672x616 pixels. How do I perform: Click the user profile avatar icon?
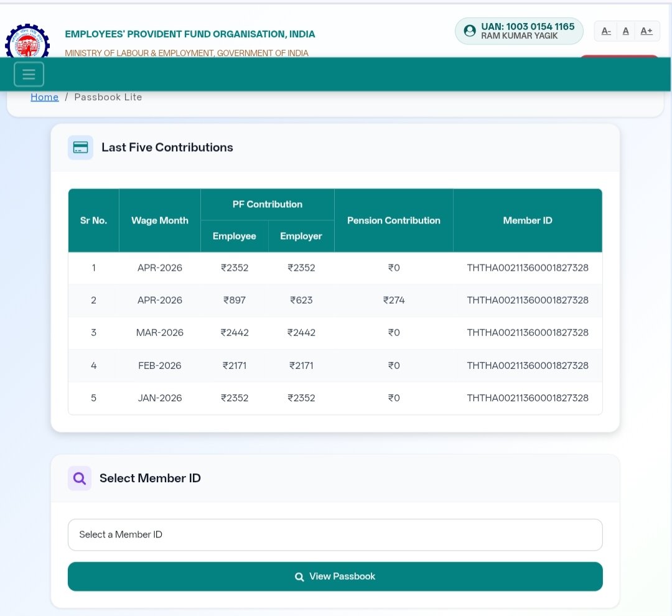point(470,30)
